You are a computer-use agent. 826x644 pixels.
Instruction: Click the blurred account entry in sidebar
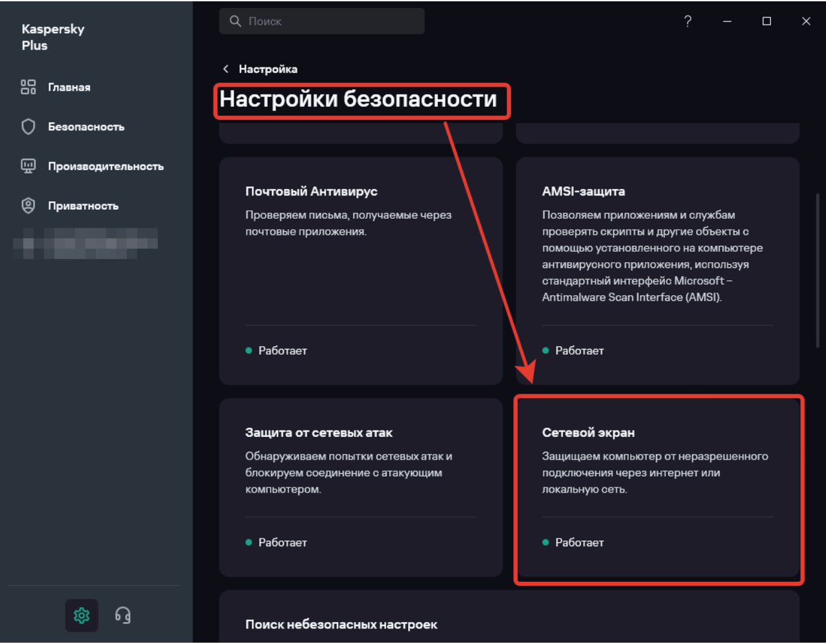[85, 243]
